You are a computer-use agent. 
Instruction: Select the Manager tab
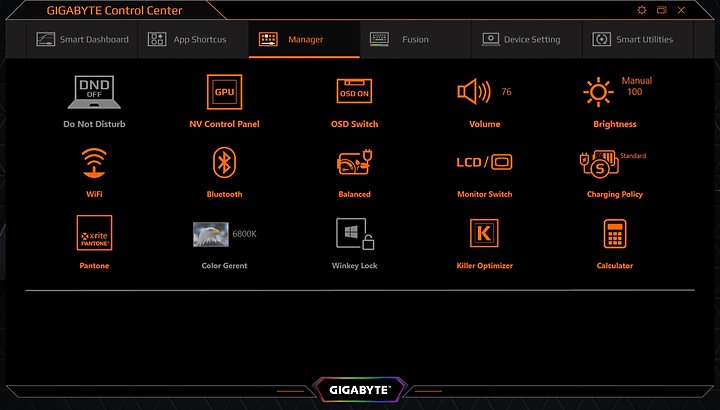click(304, 39)
